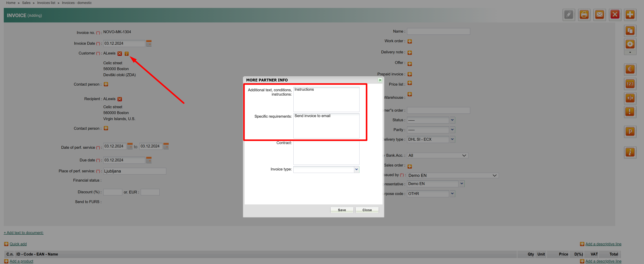Open the Sales breadcrumb item

click(x=26, y=3)
